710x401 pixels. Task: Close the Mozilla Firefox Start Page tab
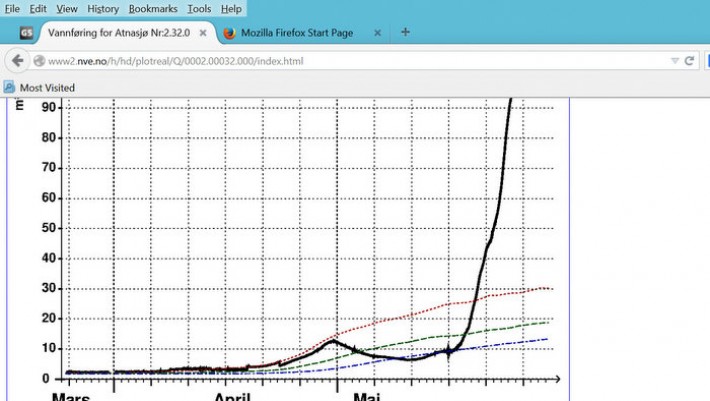(x=377, y=33)
